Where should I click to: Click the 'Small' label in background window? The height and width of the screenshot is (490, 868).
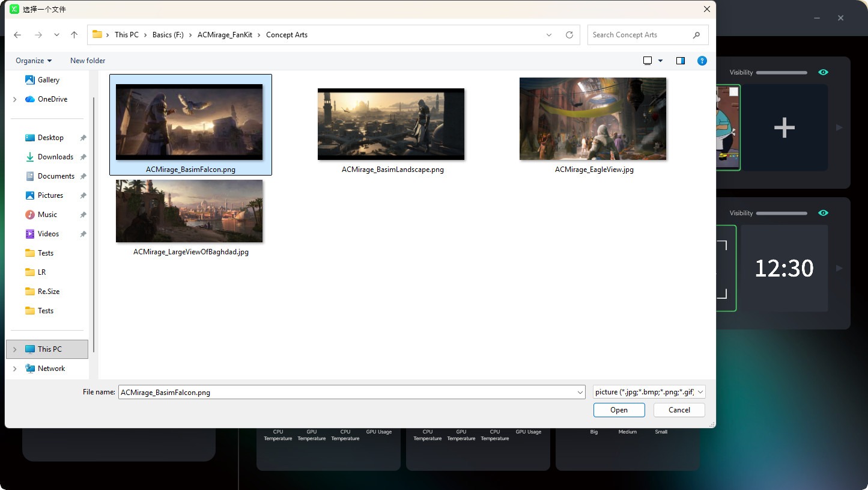(x=661, y=432)
